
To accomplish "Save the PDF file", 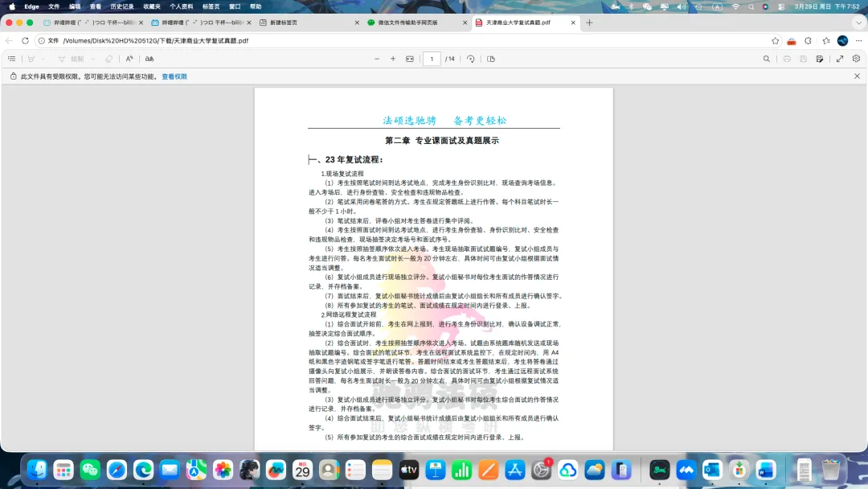I will pos(803,58).
